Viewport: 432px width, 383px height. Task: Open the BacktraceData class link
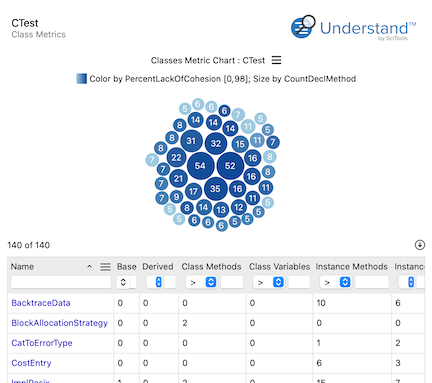pos(41,303)
